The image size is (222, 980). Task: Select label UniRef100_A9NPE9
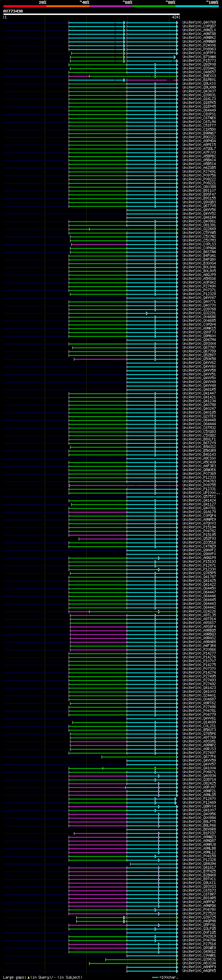[199, 519]
